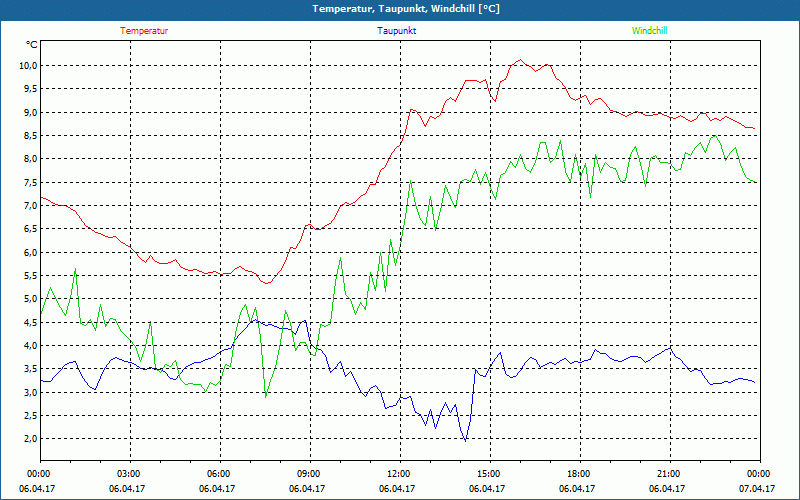Click the 7,5 y-axis value

click(30, 182)
